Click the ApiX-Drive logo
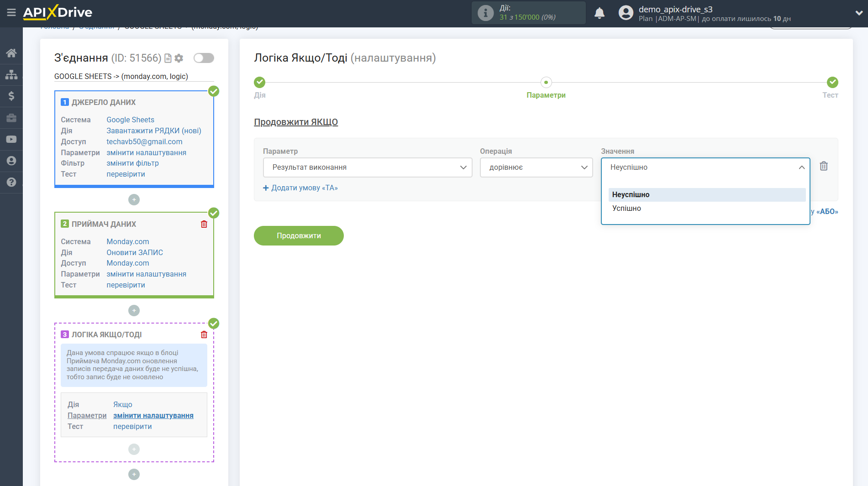This screenshot has width=868, height=486. coord(58,12)
